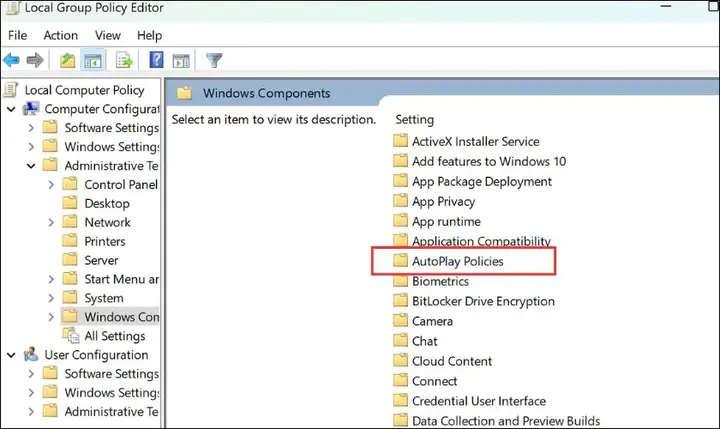Open Help via the question mark icon
This screenshot has width=720, height=429.
pos(157,61)
